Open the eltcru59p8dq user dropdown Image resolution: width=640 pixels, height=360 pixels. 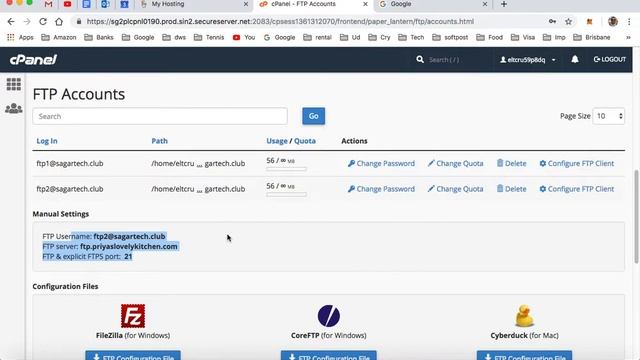(x=528, y=60)
